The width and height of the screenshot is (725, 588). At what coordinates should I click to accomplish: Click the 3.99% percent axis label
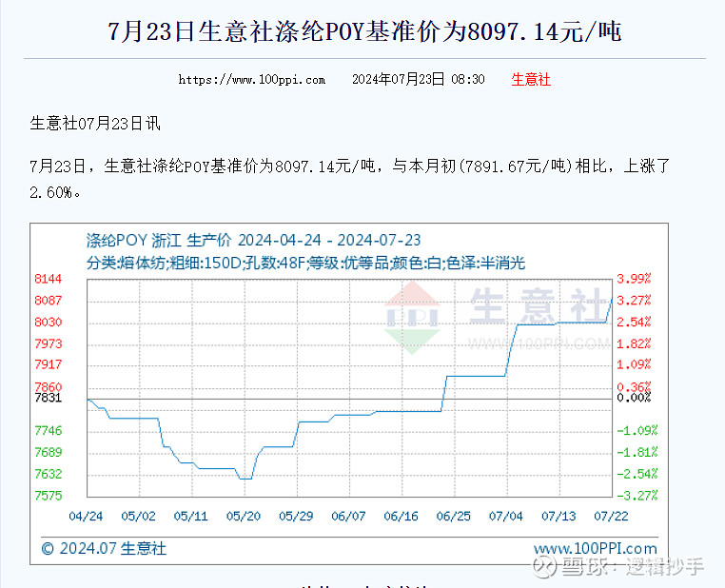pyautogui.click(x=634, y=279)
